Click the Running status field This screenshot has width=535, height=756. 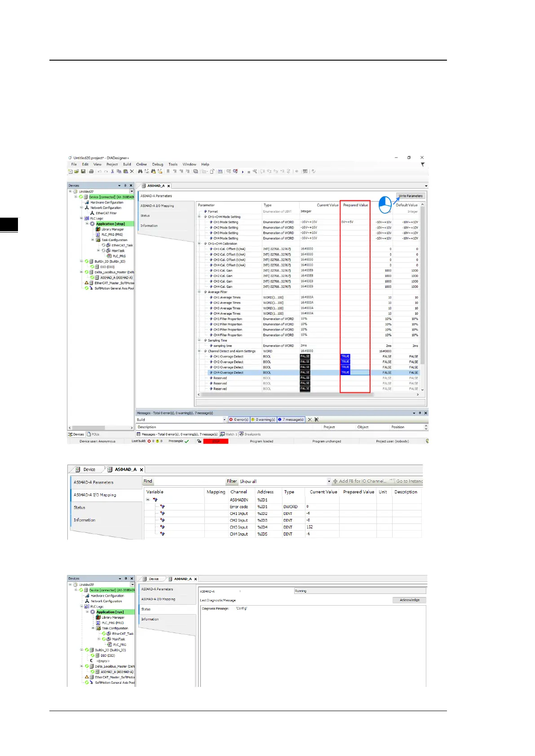pyautogui.click(x=360, y=591)
